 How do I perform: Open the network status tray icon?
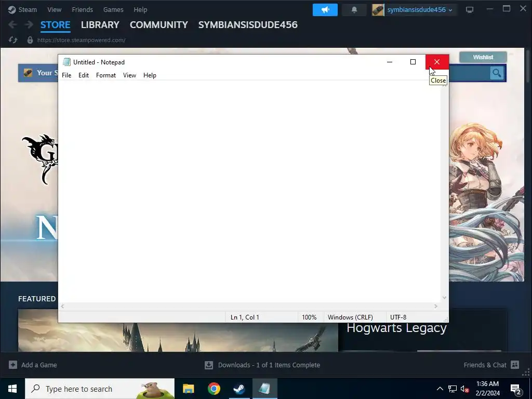point(453,389)
